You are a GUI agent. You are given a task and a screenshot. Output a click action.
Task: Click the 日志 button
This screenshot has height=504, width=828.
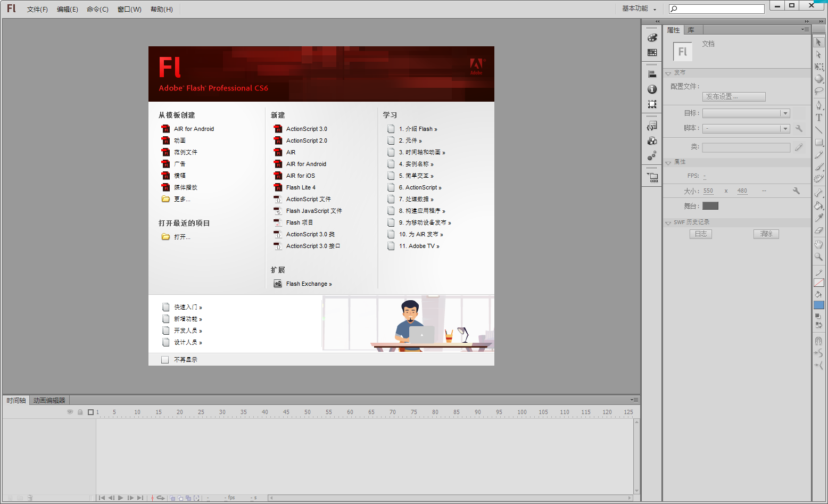pos(701,234)
